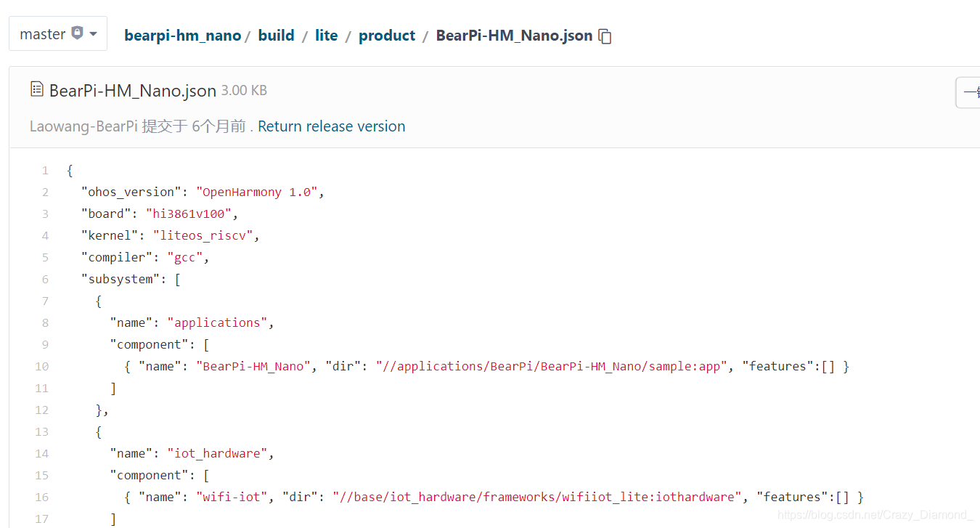Open the build folder breadcrumb
This screenshot has height=528, width=980.
[x=277, y=36]
